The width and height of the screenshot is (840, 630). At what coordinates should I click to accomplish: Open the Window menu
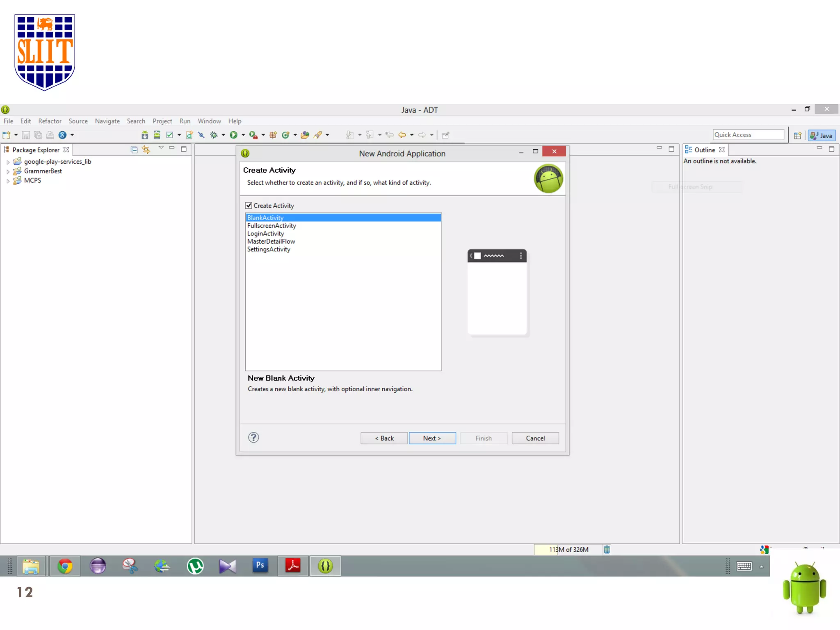pyautogui.click(x=209, y=121)
